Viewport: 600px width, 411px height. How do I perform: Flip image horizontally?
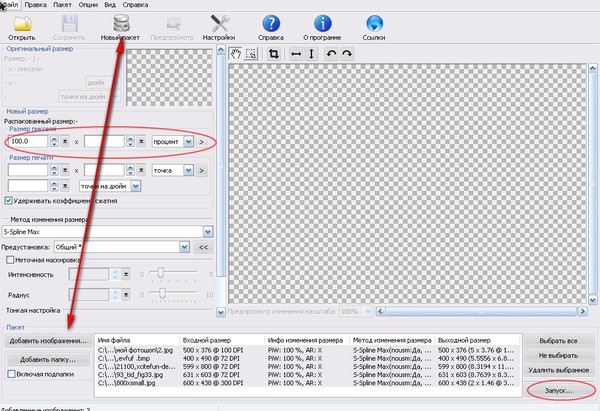(x=296, y=54)
